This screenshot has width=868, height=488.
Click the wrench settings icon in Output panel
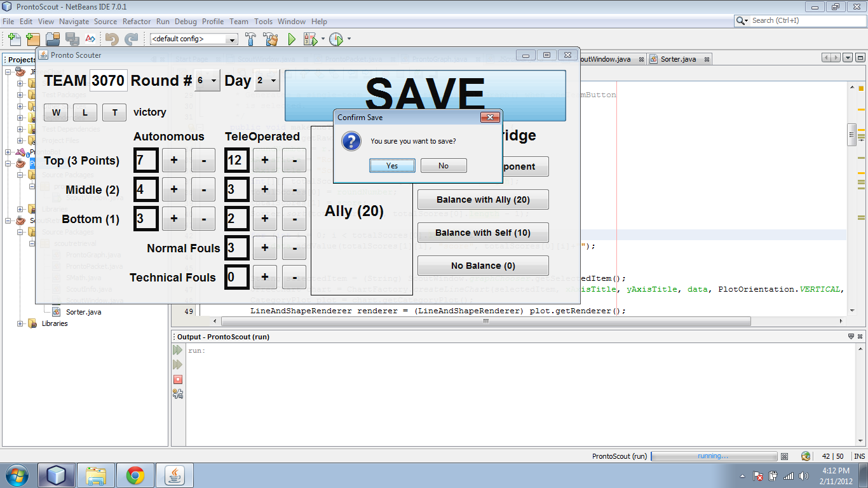(x=178, y=394)
